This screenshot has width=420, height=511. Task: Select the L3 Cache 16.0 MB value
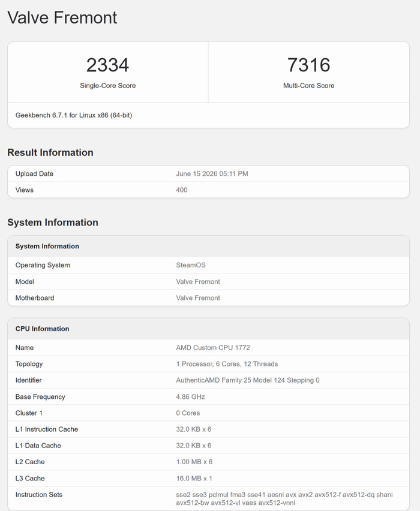194,479
